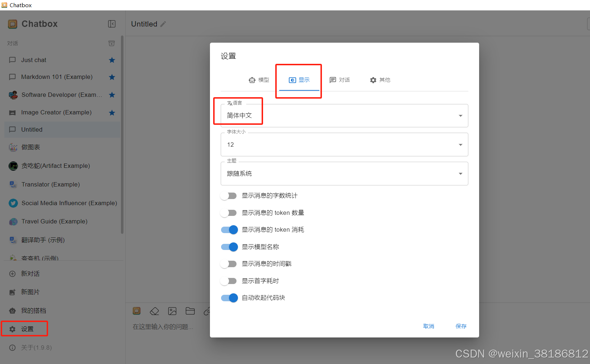Viewport: 590px width, 364px height.
Task: Select the 显示 settings tab
Action: (299, 80)
